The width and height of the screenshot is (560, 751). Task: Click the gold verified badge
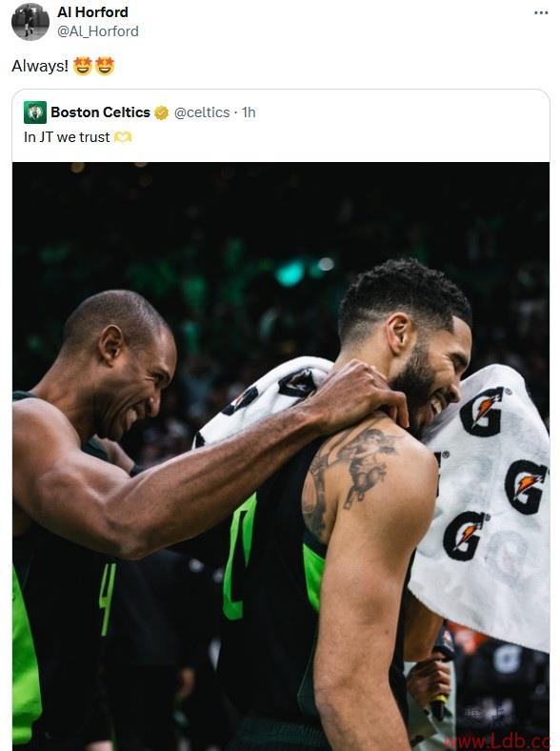point(161,112)
